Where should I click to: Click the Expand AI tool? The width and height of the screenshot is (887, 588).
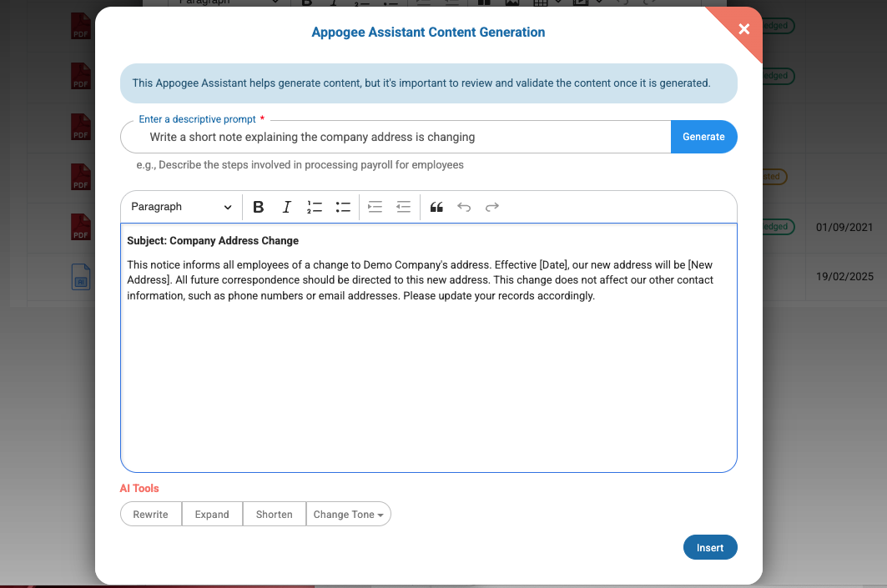coord(212,514)
